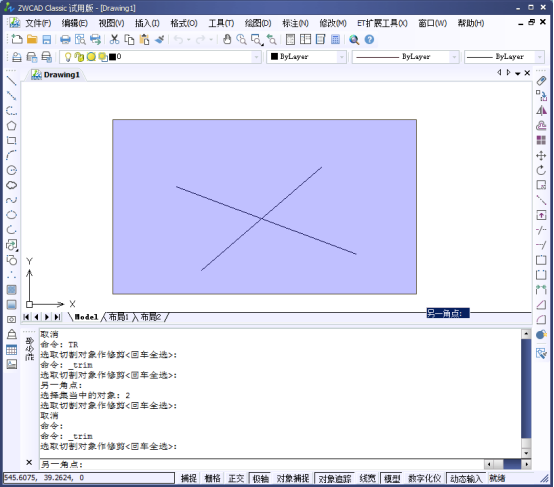Choose the Move tool icon
The image size is (554, 487).
(541, 156)
